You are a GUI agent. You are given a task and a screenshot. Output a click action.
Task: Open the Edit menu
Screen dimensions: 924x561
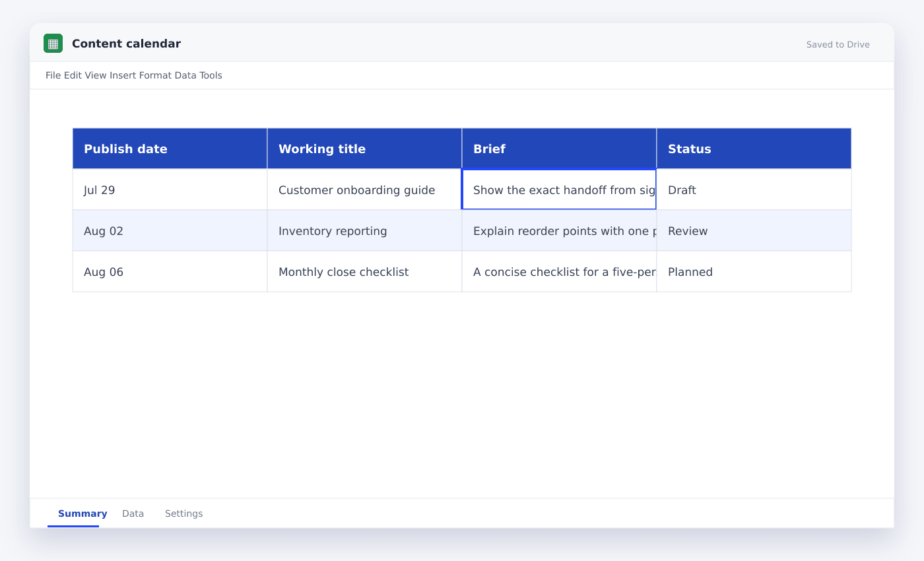tap(73, 75)
